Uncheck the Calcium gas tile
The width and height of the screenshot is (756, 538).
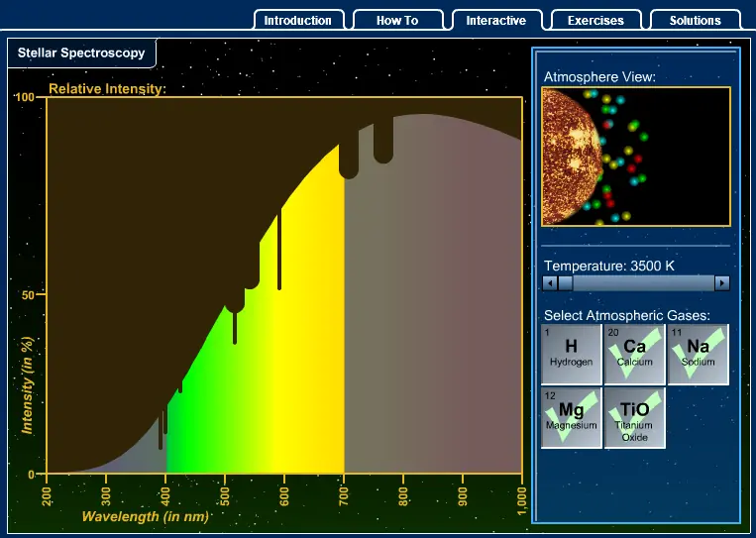(634, 355)
